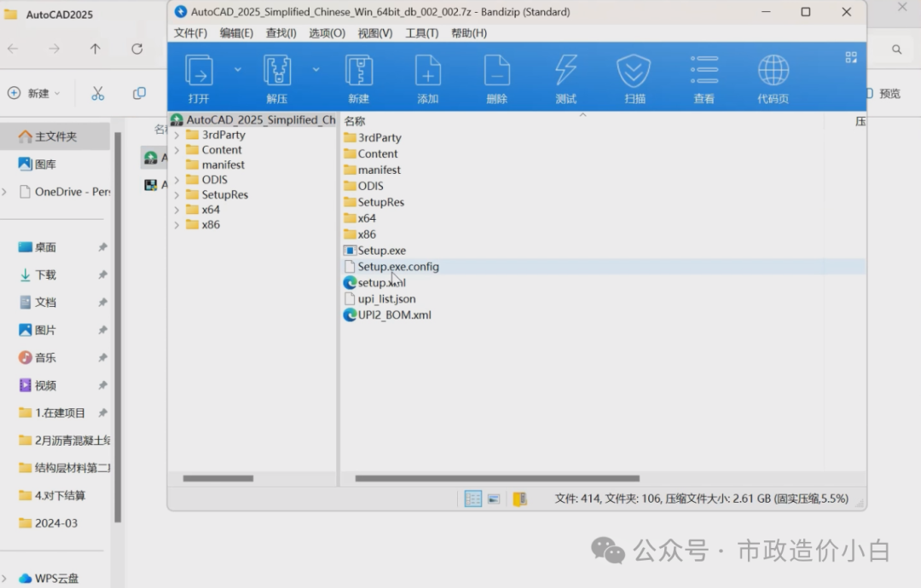Toggle 预览 pane in Explorer

(883, 93)
